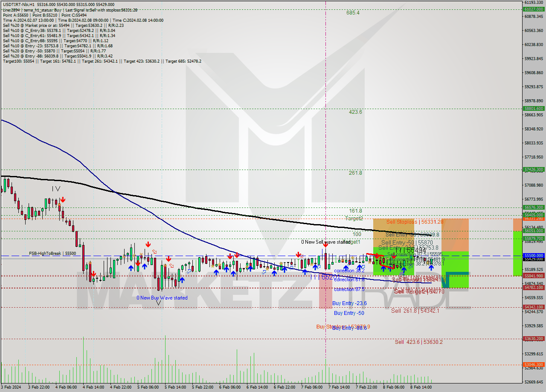Click the green 56576.300 price axis tag
546x392 pixels.
coord(534,207)
